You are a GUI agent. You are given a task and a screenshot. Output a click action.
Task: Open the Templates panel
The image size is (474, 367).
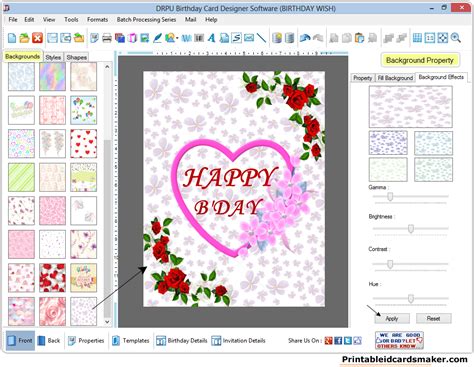coord(130,341)
